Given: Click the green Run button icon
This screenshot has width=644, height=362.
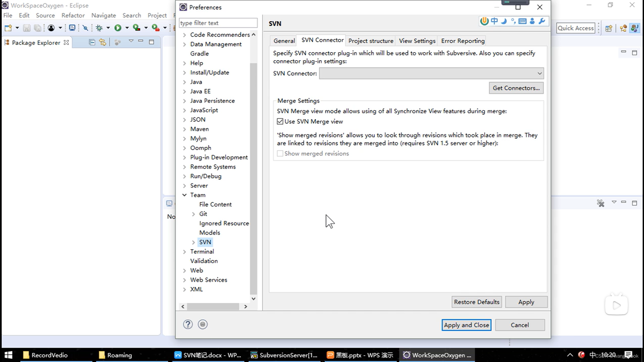Looking at the screenshot, I should [x=118, y=28].
